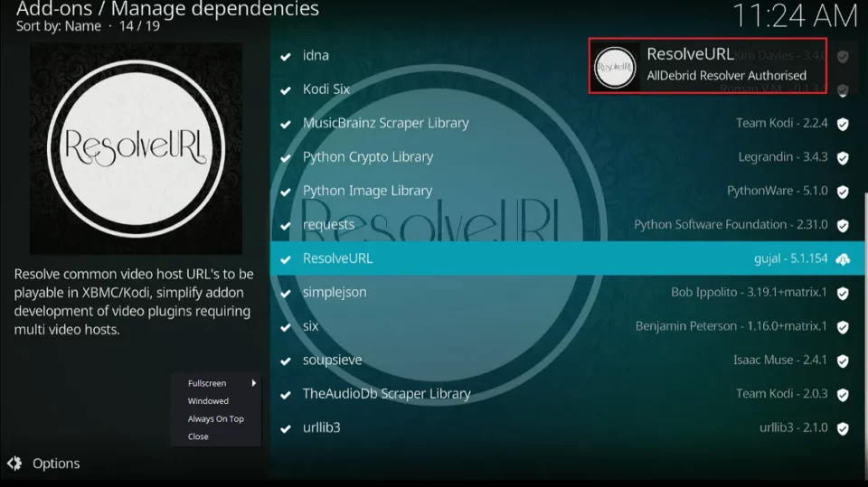Click the ResolveURL add-on thumbnail image
This screenshot has height=487, width=868.
pos(137,149)
